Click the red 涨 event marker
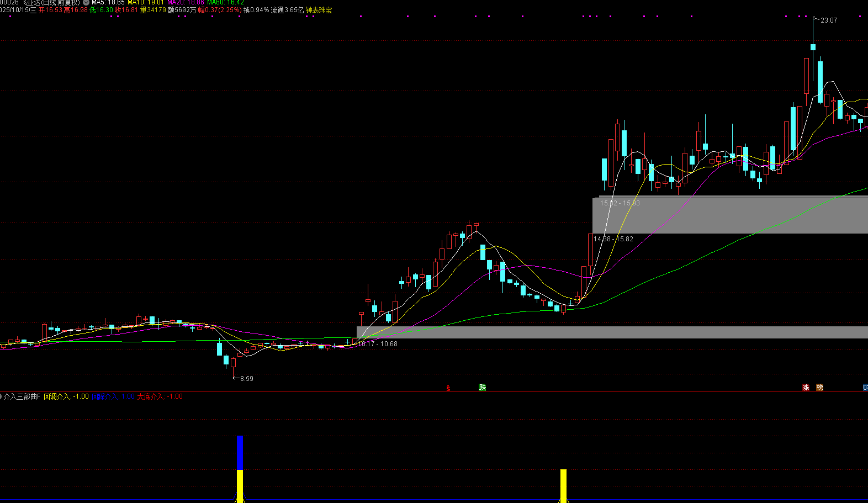868x503 pixels. tap(806, 388)
